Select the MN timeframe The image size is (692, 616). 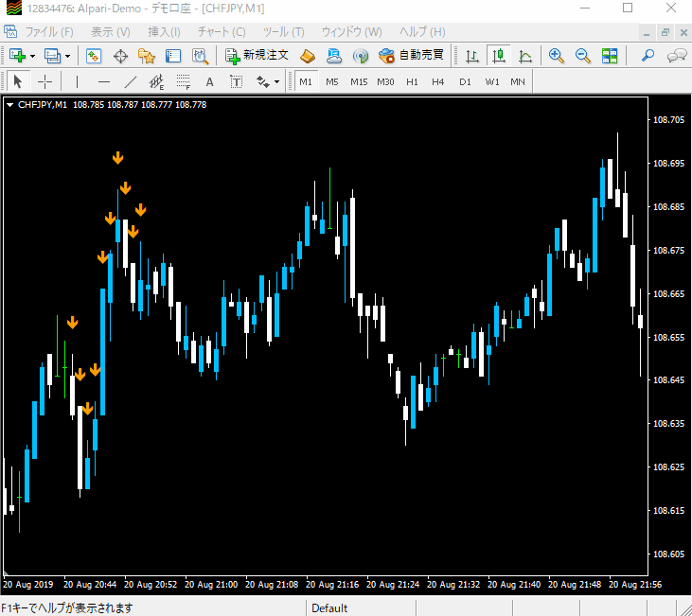coord(518,81)
